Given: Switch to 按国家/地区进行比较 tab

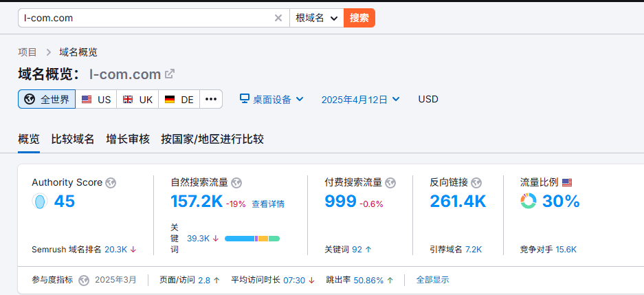Looking at the screenshot, I should (212, 140).
